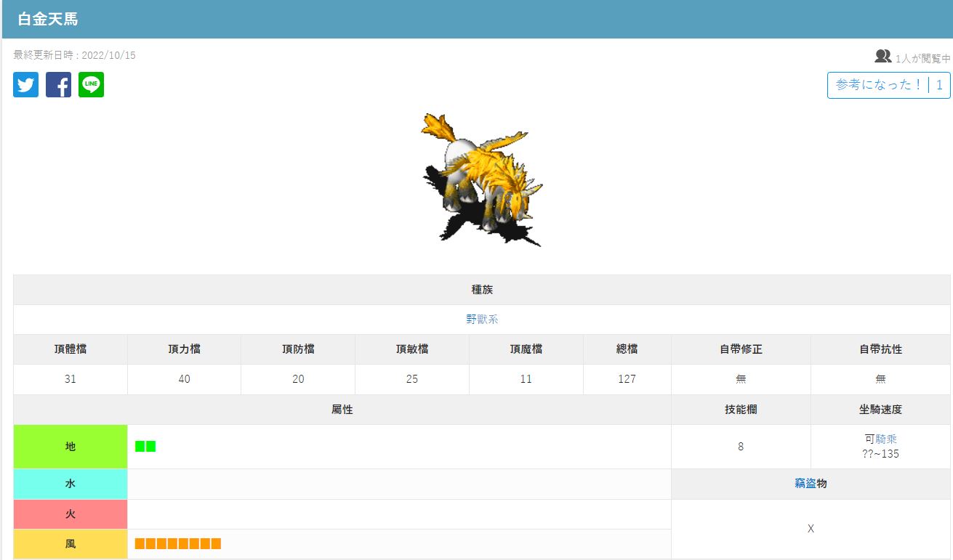Click the 頂力檔 column header
This screenshot has height=560, width=953.
click(184, 349)
